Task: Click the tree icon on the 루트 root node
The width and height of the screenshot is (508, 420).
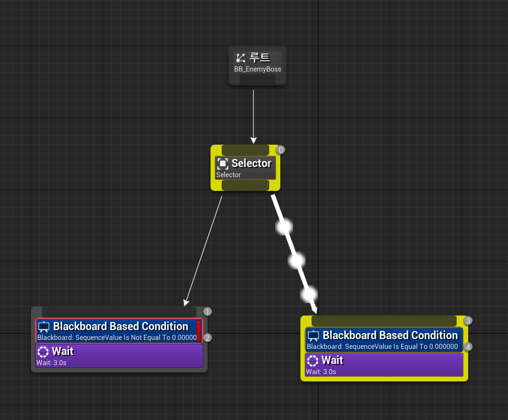Action: coord(240,57)
